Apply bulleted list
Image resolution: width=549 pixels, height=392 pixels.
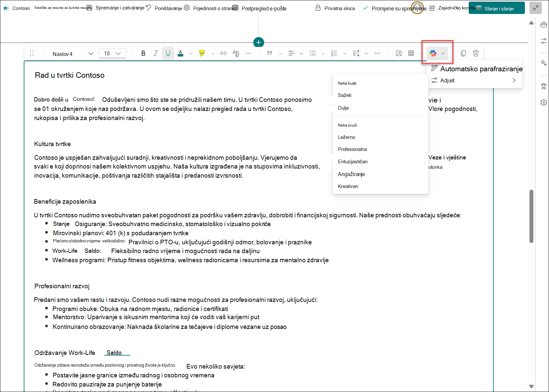coord(313,53)
